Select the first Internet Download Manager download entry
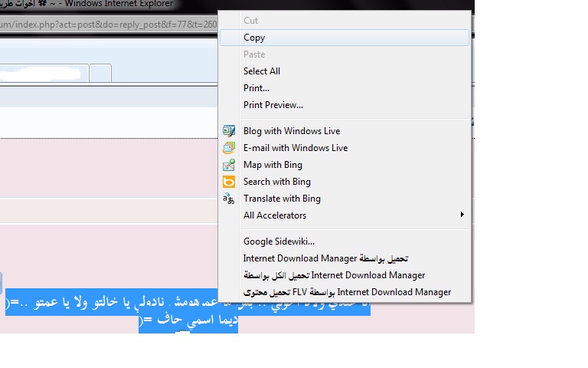This screenshot has height=368, width=588. coord(325,258)
